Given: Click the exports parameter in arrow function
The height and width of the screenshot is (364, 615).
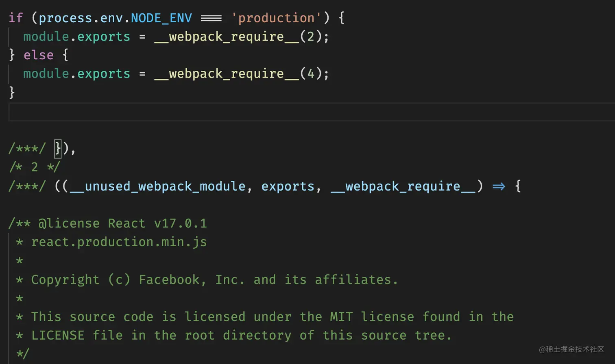Looking at the screenshot, I should pos(288,186).
